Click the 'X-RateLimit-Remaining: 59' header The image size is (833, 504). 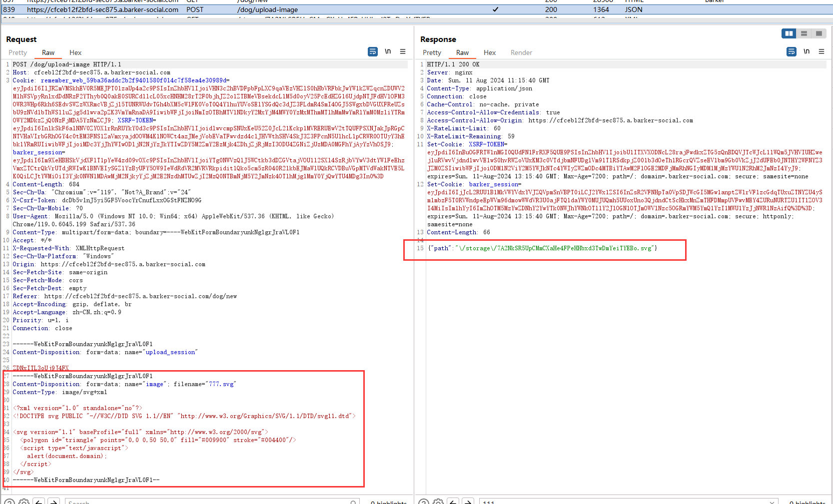[471, 136]
